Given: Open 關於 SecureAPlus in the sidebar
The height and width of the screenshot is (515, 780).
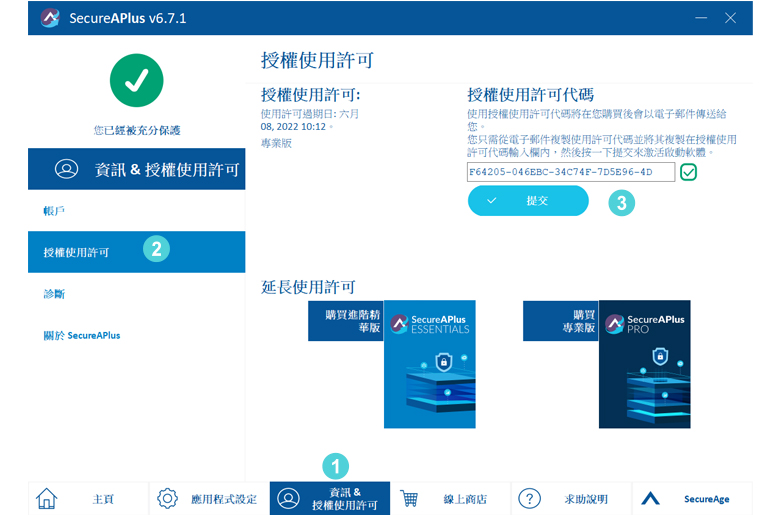Looking at the screenshot, I should [136, 335].
